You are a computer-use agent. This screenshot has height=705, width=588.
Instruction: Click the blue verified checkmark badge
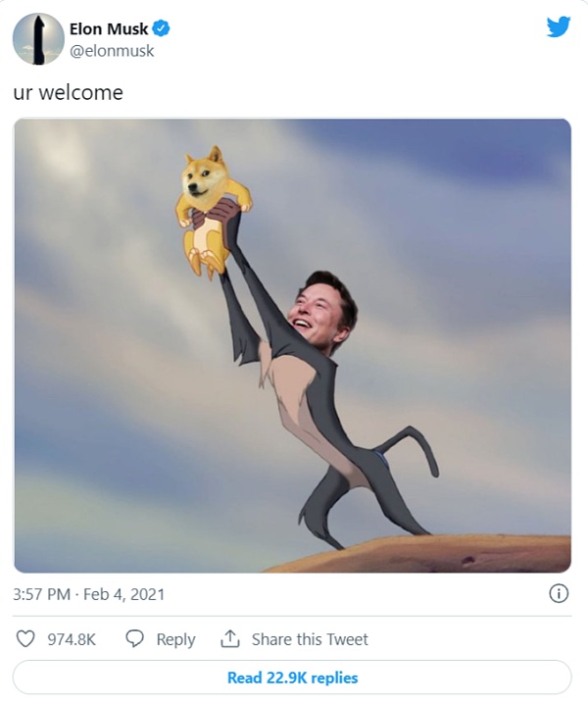pos(161,28)
